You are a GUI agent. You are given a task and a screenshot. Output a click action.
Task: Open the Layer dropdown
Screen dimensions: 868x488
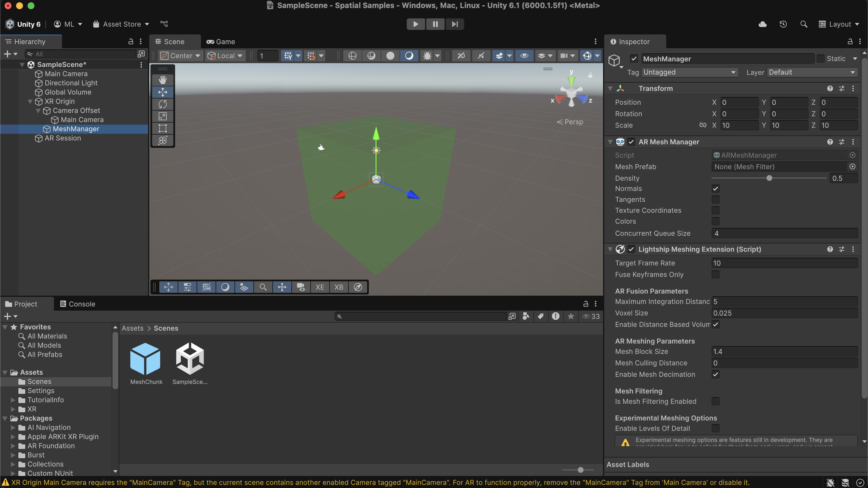pyautogui.click(x=812, y=72)
